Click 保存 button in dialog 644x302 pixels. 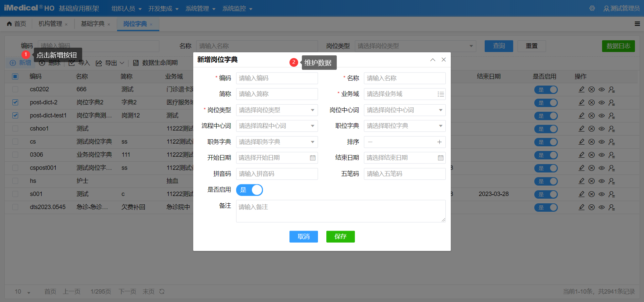click(340, 237)
